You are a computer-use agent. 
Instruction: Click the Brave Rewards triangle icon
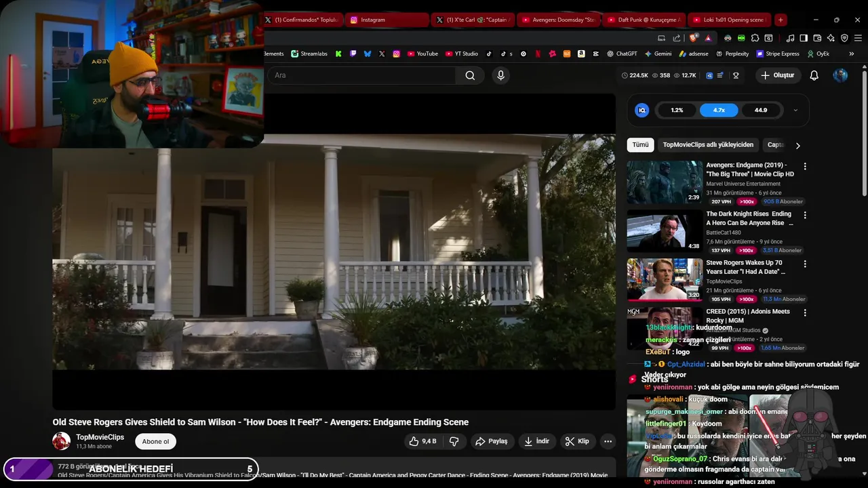coord(708,38)
